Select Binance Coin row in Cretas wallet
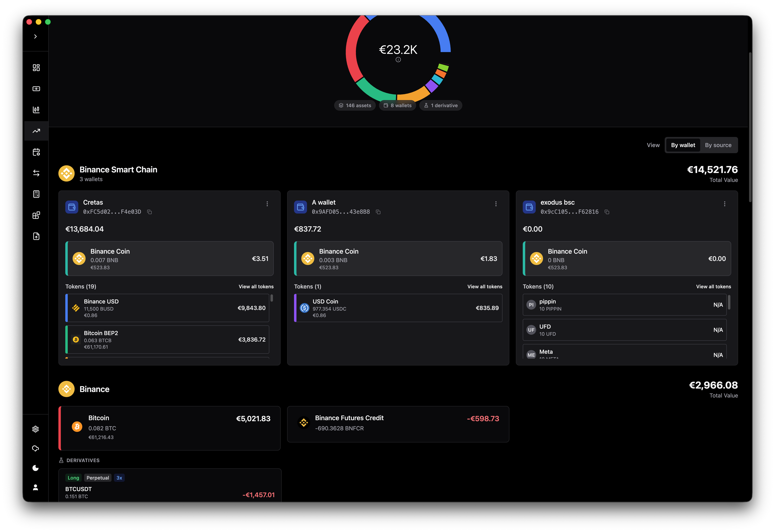Image resolution: width=775 pixels, height=532 pixels. pos(170,258)
